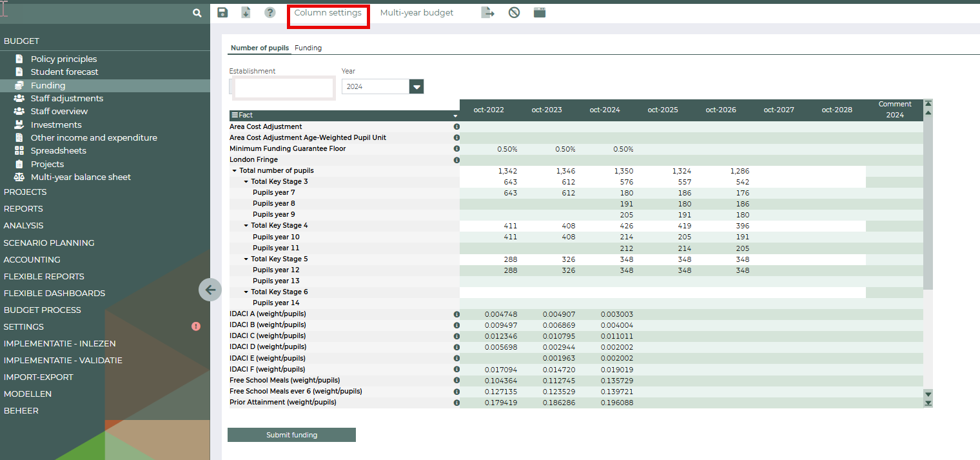Click the download document icon
This screenshot has height=460, width=980.
point(246,13)
